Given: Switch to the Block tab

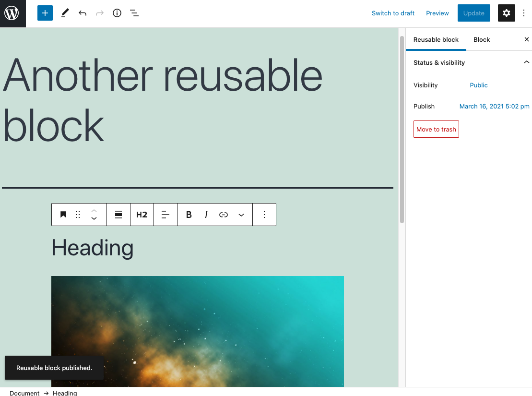Looking at the screenshot, I should click(x=481, y=39).
